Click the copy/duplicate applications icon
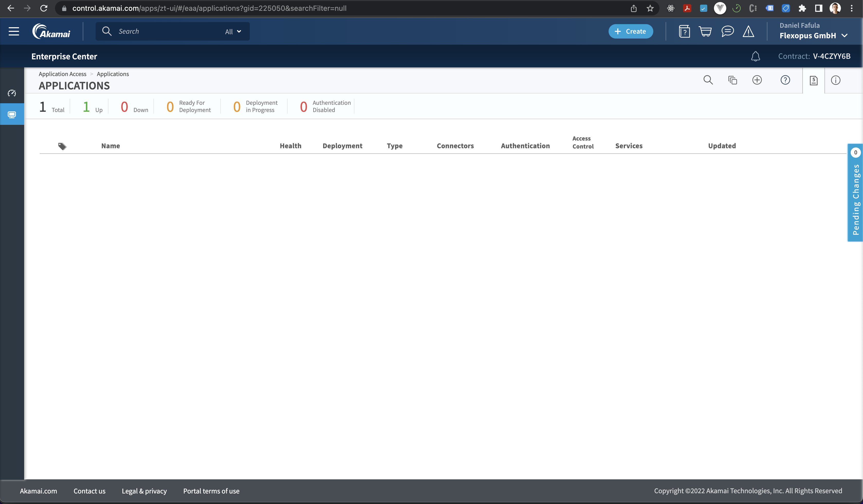The width and height of the screenshot is (863, 504). click(x=732, y=80)
